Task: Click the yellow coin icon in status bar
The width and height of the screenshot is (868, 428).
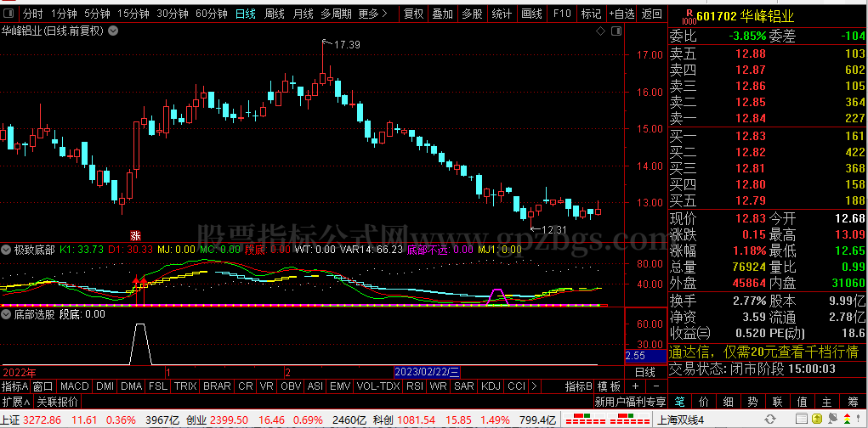Action: click(818, 419)
